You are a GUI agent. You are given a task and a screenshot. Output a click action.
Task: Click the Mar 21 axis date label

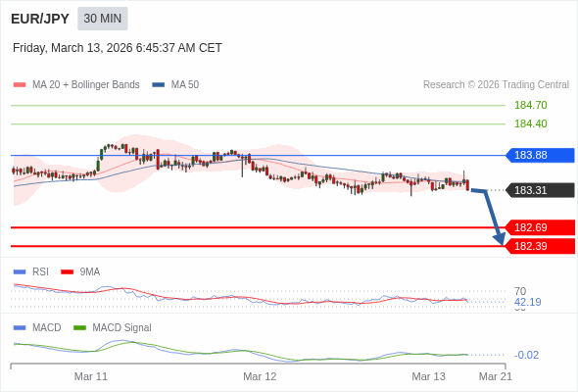pos(496,376)
